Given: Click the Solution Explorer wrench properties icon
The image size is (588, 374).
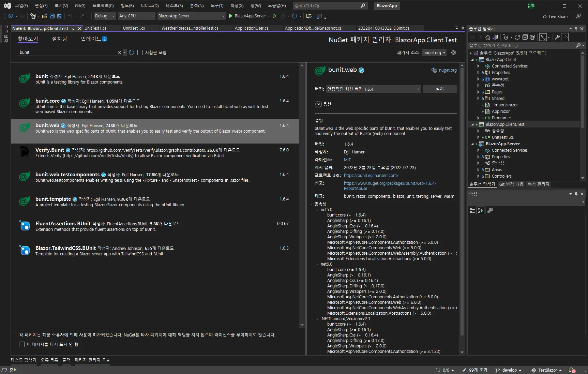Looking at the screenshot, I should coord(557,37).
